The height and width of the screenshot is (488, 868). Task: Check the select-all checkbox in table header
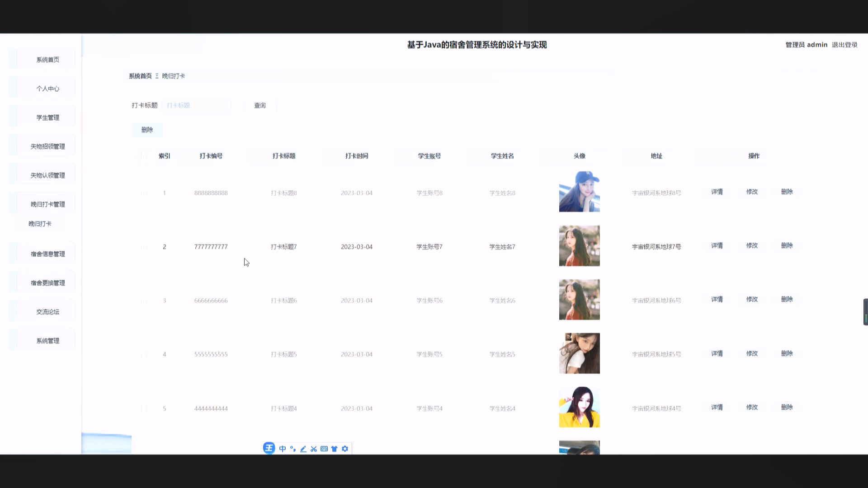(144, 155)
